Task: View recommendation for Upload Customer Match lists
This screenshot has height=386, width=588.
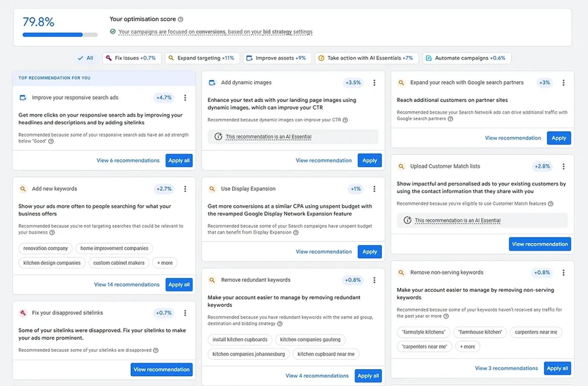Action: pyautogui.click(x=540, y=244)
